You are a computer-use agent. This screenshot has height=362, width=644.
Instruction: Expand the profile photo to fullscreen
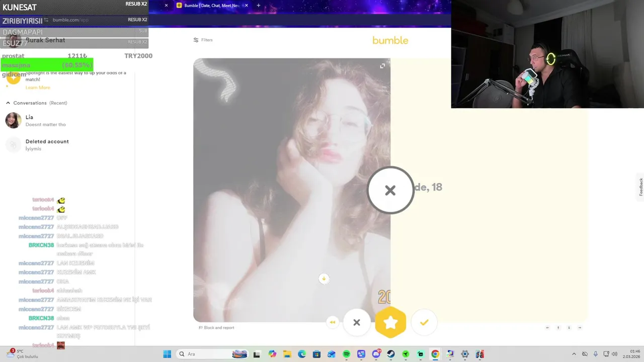[x=382, y=66]
